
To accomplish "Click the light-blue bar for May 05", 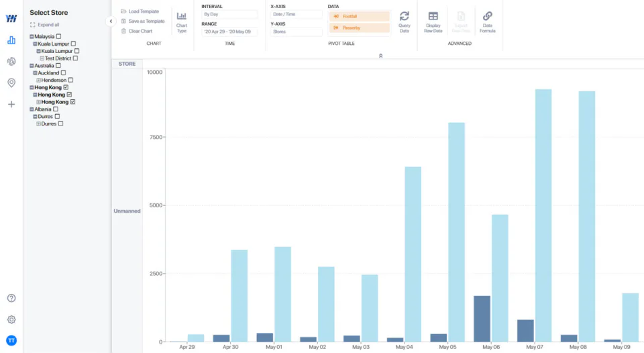I will 456,232.
